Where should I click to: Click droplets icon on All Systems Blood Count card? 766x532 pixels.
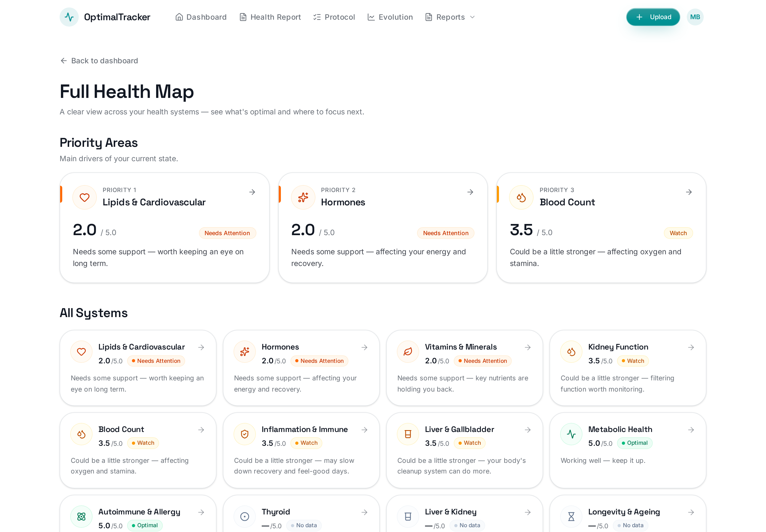point(81,434)
